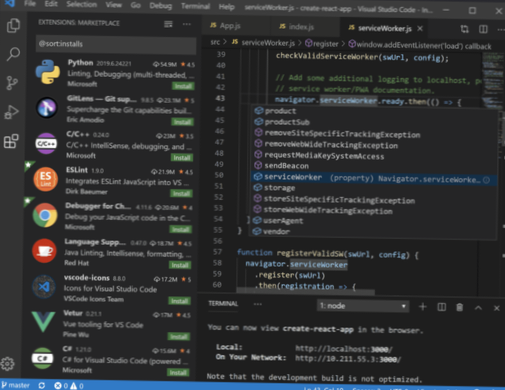Close the terminal panel

(x=496, y=308)
